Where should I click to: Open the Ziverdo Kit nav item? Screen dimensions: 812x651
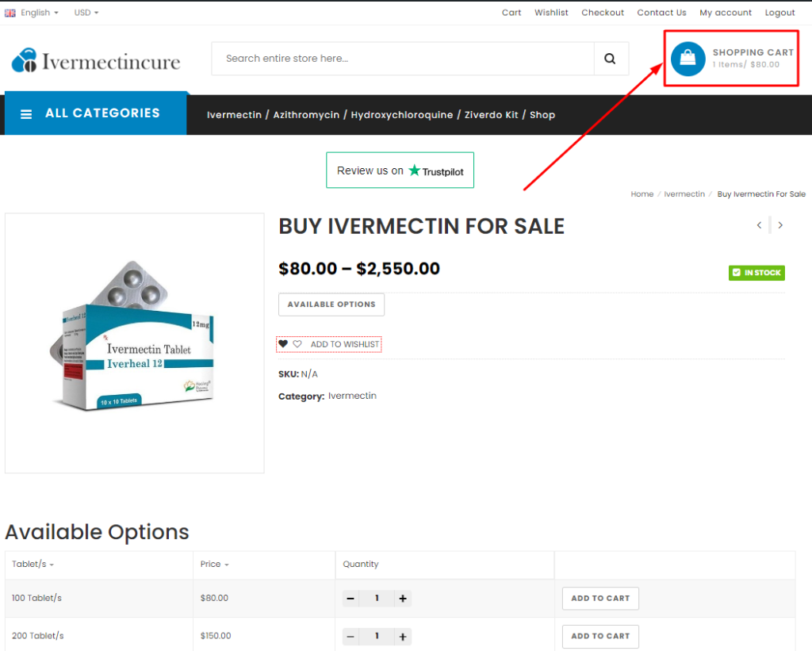pos(491,114)
